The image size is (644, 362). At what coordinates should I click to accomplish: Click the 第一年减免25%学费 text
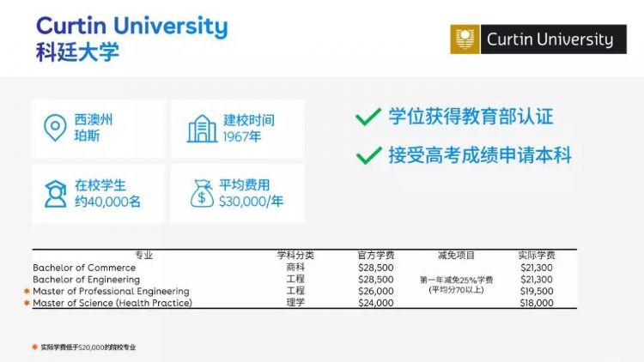tap(456, 280)
